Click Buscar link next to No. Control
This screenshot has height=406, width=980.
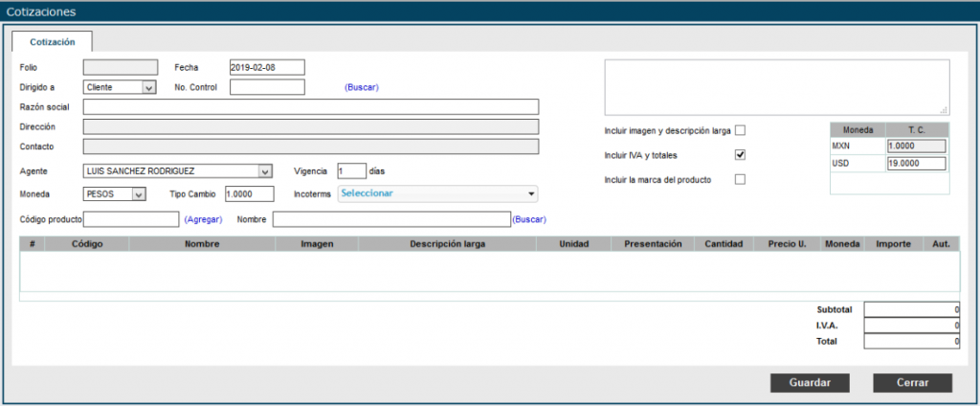pyautogui.click(x=362, y=87)
